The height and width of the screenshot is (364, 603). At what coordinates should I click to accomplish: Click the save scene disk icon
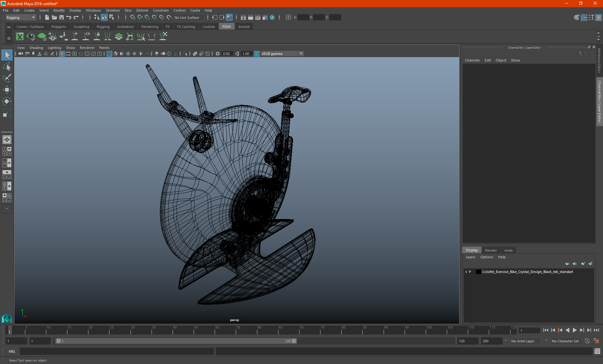(x=61, y=18)
